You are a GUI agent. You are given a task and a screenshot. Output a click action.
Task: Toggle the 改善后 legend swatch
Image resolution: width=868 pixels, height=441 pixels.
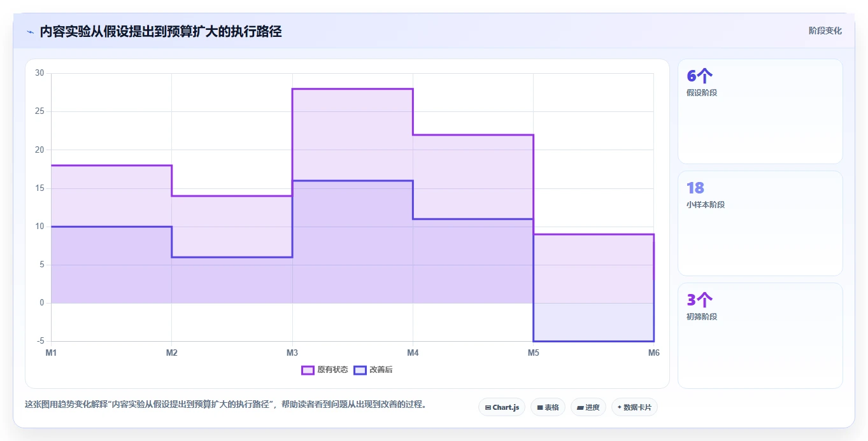tap(360, 370)
